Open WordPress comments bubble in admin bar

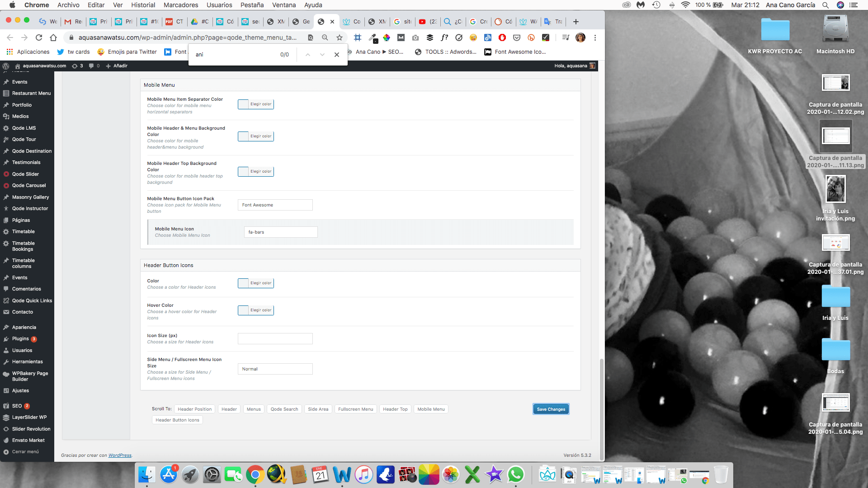click(94, 66)
